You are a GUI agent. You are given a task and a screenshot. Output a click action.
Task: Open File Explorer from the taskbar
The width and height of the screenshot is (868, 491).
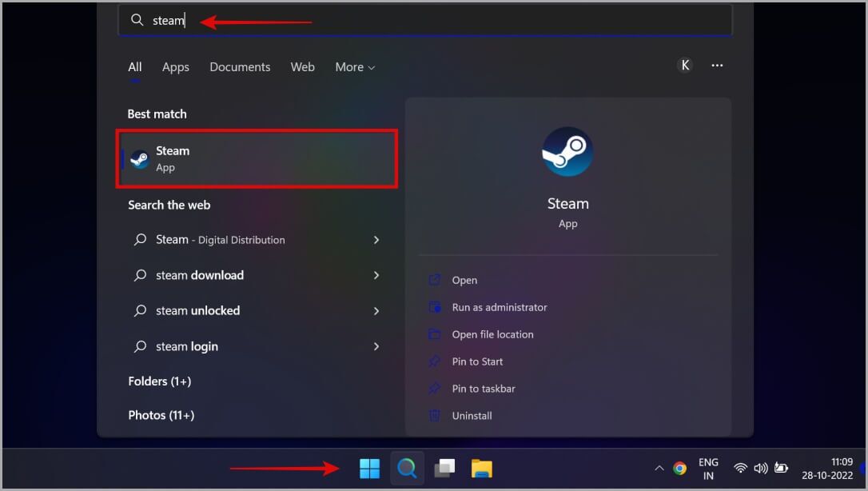(482, 469)
